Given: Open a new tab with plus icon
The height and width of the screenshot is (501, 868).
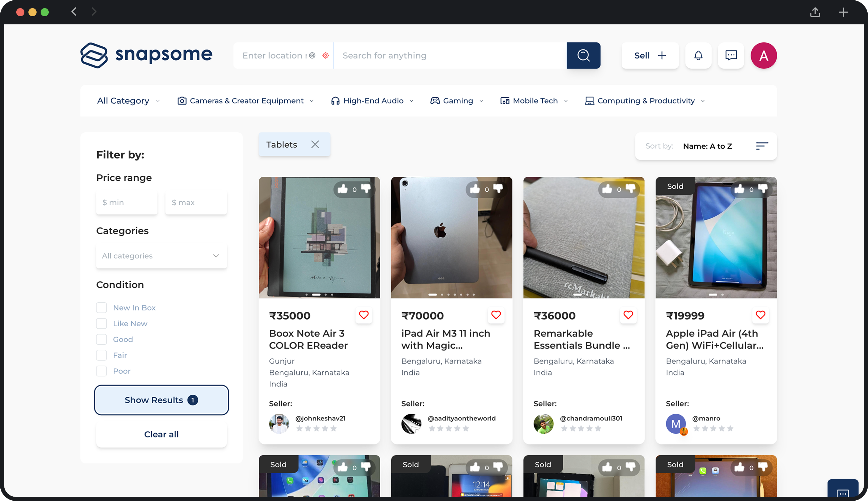Looking at the screenshot, I should click(x=843, y=13).
